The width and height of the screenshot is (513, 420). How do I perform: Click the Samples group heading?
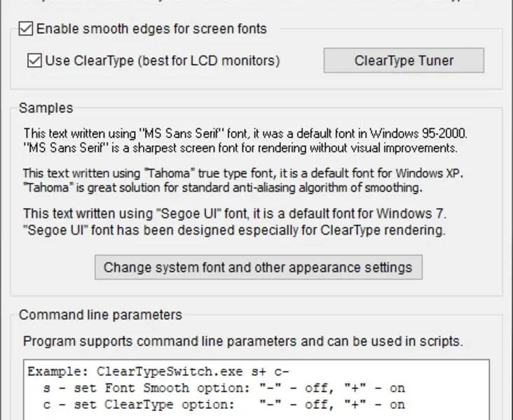point(46,108)
